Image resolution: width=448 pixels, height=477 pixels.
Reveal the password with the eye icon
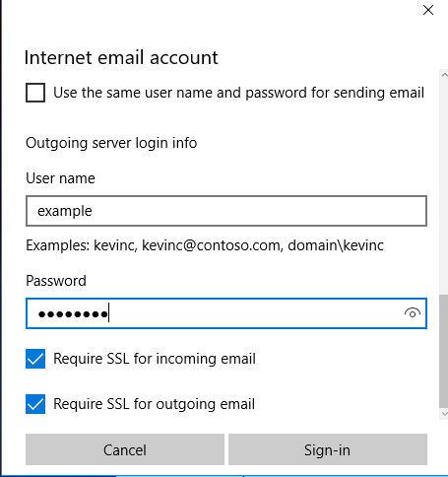pos(413,313)
